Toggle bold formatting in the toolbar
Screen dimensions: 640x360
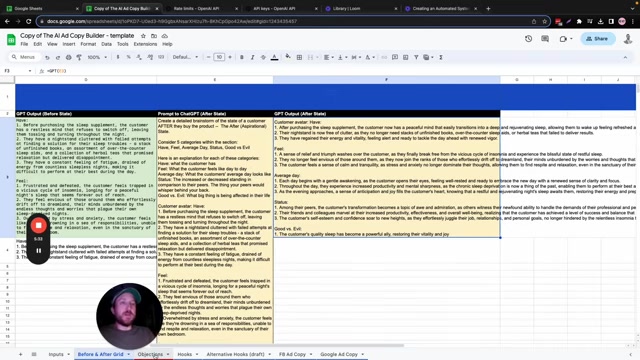coord(242,58)
